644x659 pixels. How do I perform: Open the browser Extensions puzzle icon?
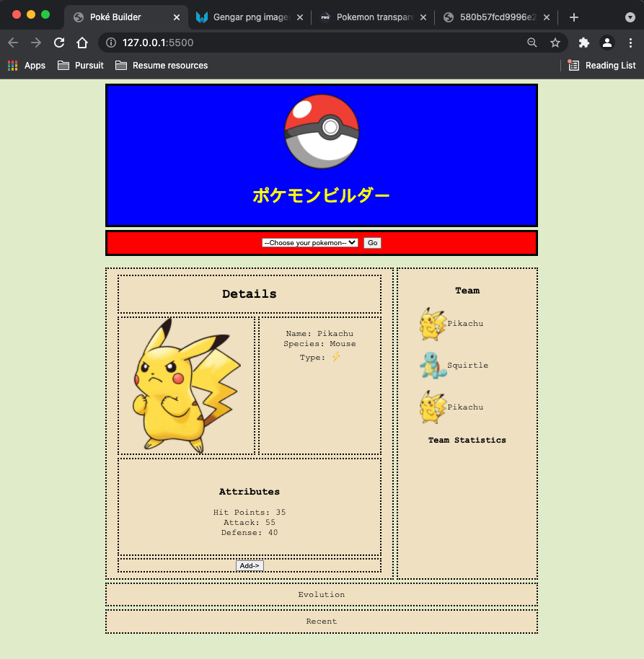coord(584,43)
